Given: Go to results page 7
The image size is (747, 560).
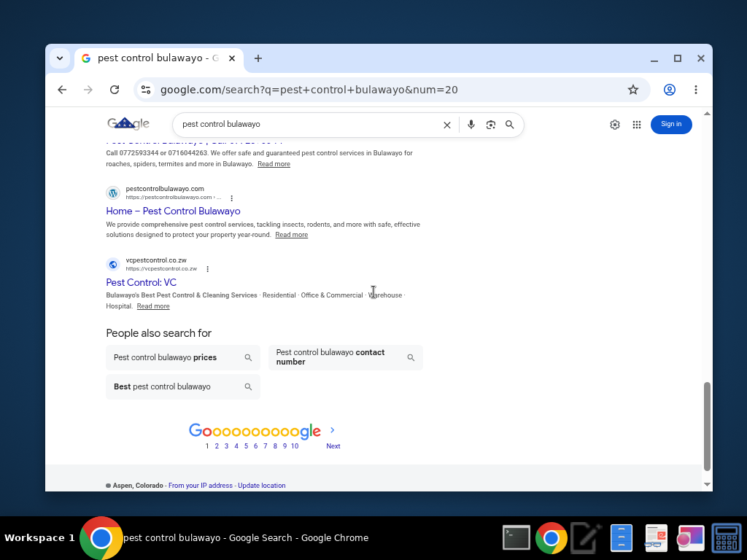Looking at the screenshot, I should [x=266, y=446].
